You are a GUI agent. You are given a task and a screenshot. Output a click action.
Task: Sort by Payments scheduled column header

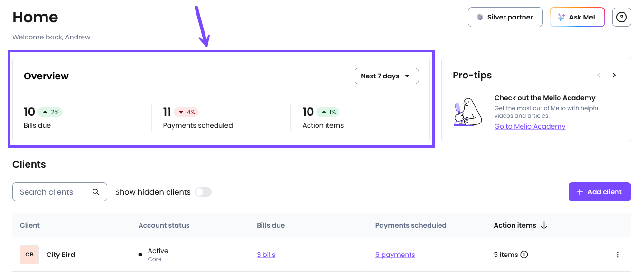(411, 225)
